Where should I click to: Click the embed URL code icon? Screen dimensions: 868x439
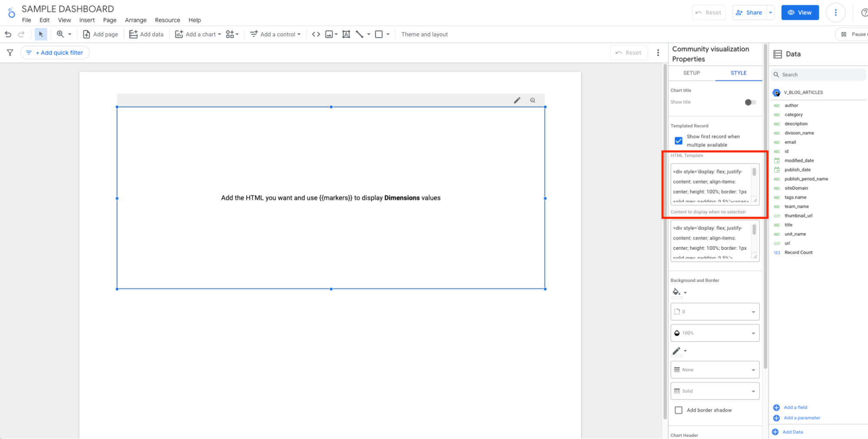[x=316, y=34]
